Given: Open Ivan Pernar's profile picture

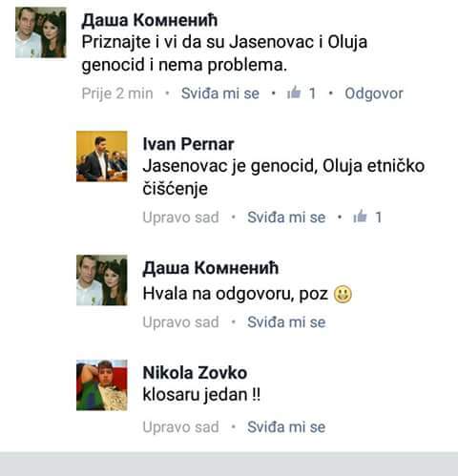Looking at the screenshot, I should coord(102,156).
